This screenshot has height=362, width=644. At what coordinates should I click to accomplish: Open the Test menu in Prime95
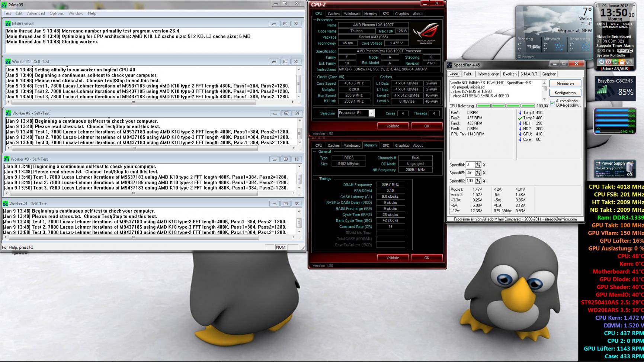(x=7, y=13)
